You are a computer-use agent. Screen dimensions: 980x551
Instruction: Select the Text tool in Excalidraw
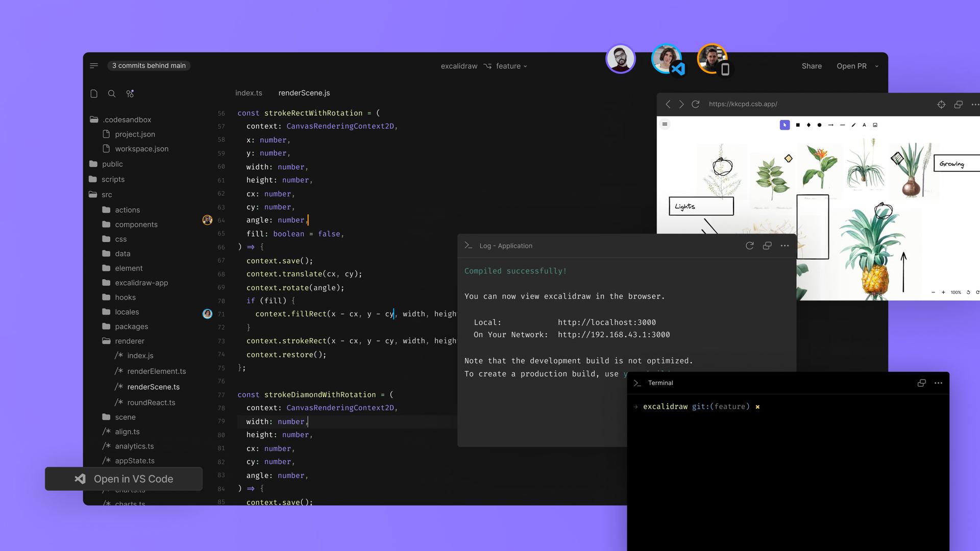(x=865, y=125)
